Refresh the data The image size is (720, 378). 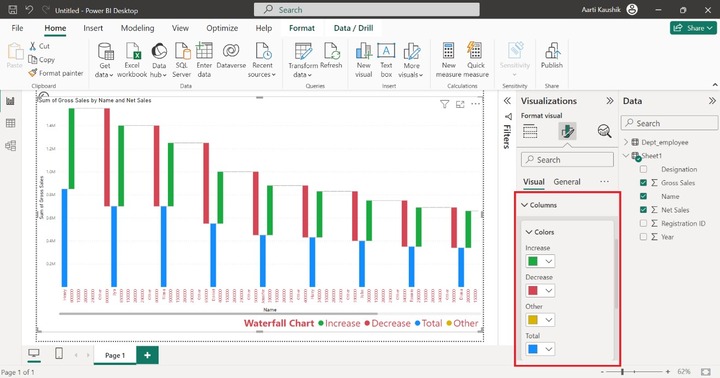tap(331, 56)
